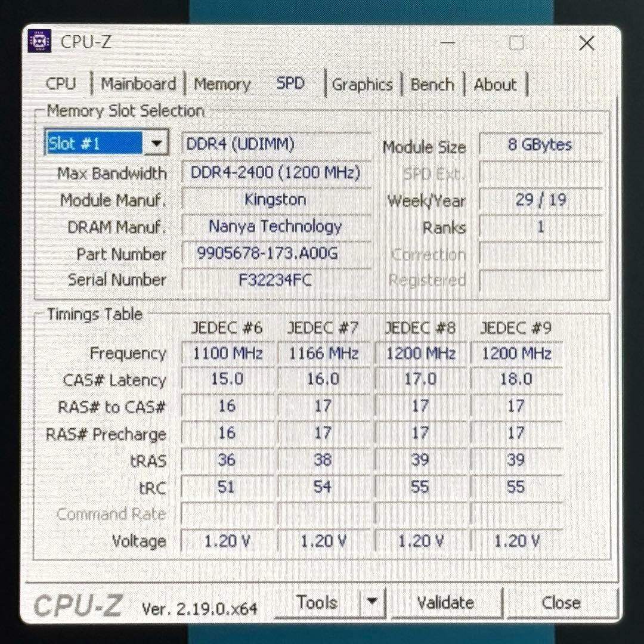Click the Nanya Technology DRAM manufacturer value
The image size is (644, 644).
pyautogui.click(x=276, y=227)
